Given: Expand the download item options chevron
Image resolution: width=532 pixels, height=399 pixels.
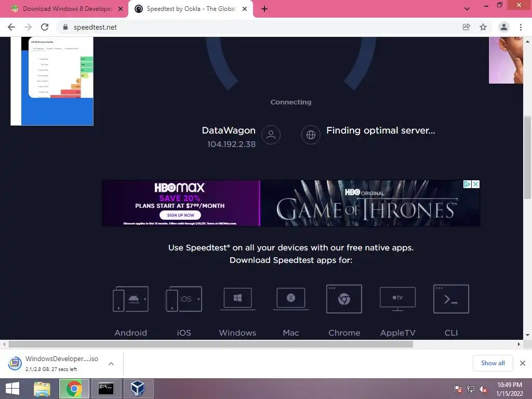Looking at the screenshot, I should [x=111, y=364].
